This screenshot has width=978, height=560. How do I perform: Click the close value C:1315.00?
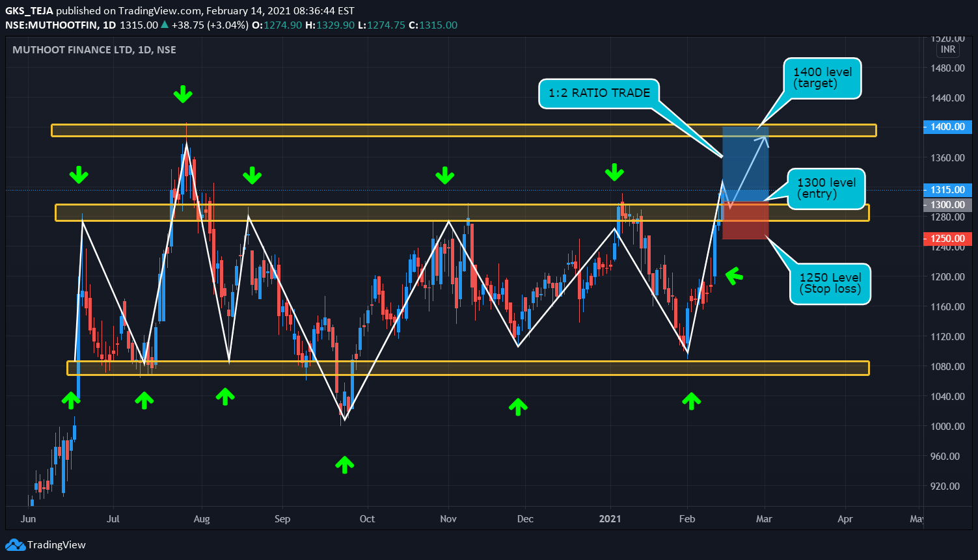point(433,25)
